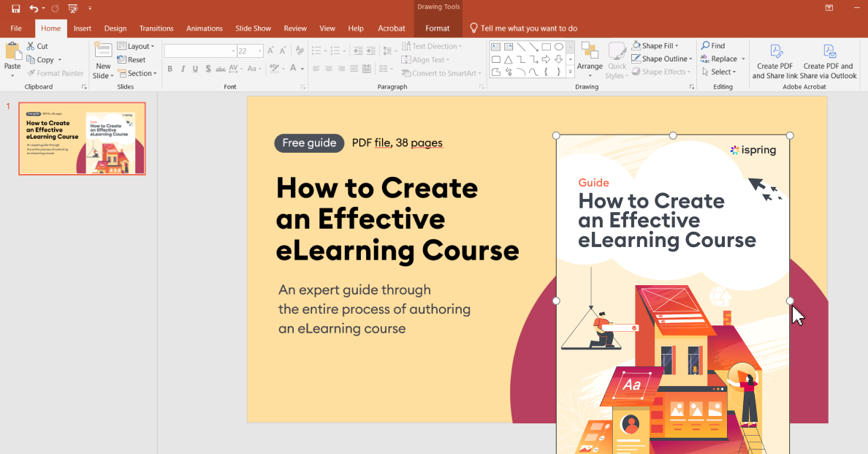This screenshot has height=454, width=868.
Task: Toggle Underline formatting
Action: pos(195,69)
